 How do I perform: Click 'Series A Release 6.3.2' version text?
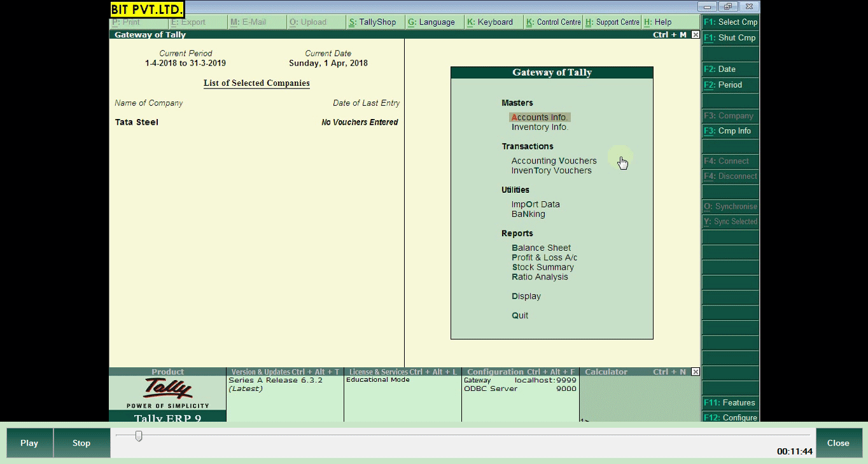tap(276, 380)
